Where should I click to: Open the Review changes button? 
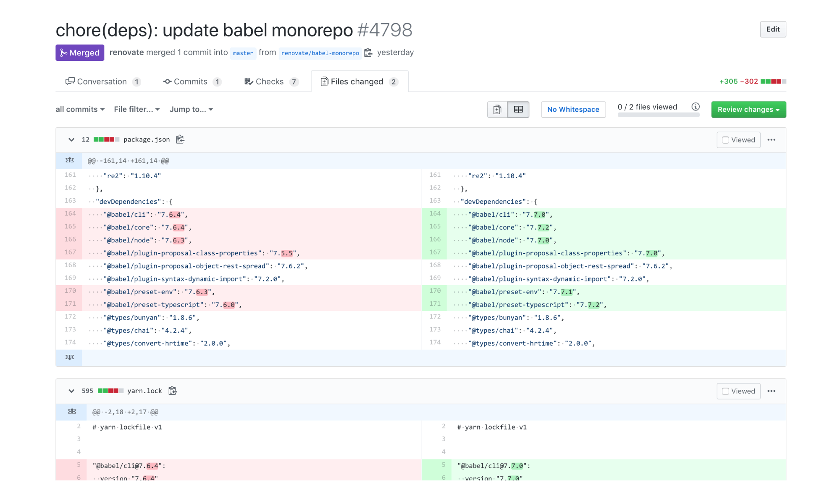pos(748,110)
